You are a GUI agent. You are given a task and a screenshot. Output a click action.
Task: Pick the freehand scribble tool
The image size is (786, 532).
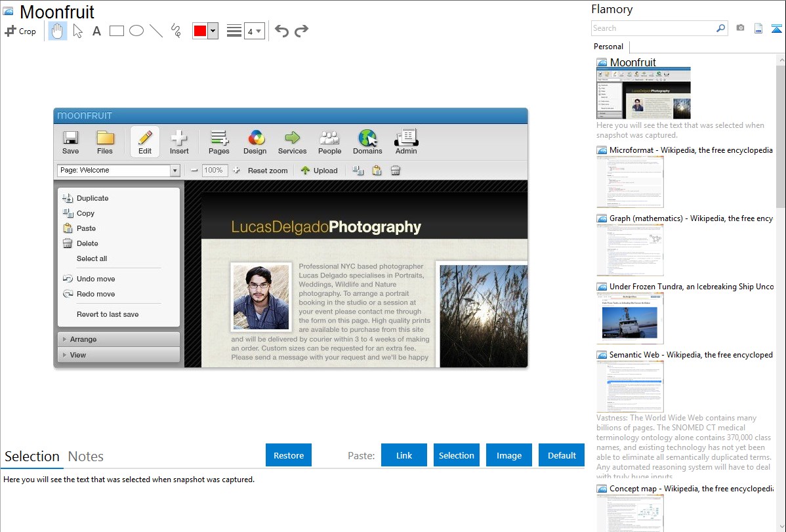pyautogui.click(x=176, y=31)
